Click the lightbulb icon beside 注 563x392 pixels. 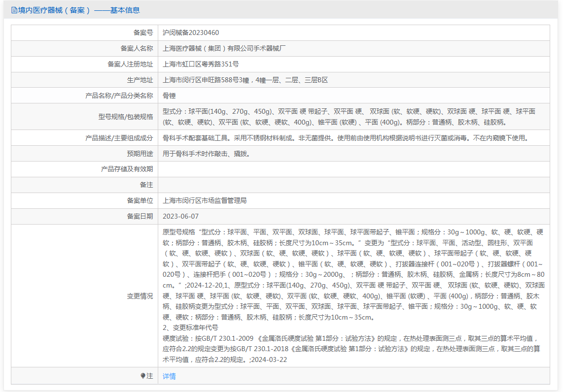(143, 376)
